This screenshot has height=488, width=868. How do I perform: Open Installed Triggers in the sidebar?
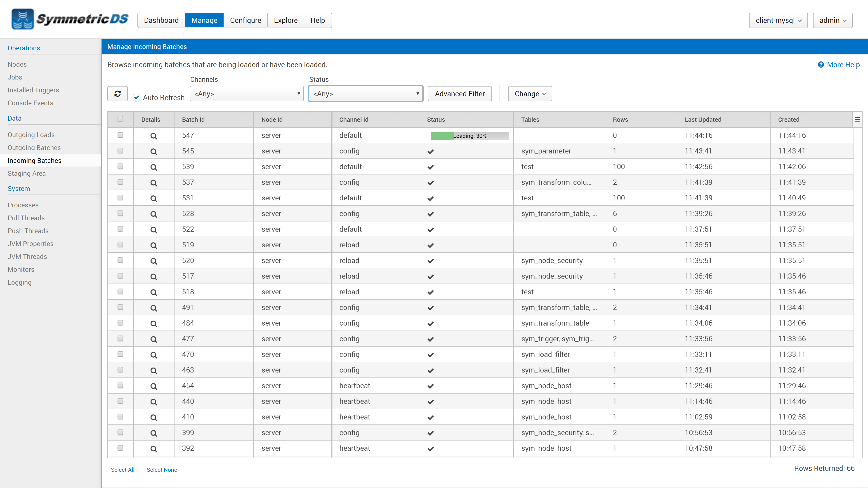point(33,90)
